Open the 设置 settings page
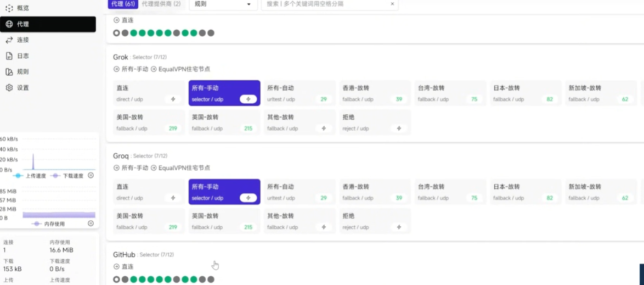644x285 pixels. click(x=48, y=88)
